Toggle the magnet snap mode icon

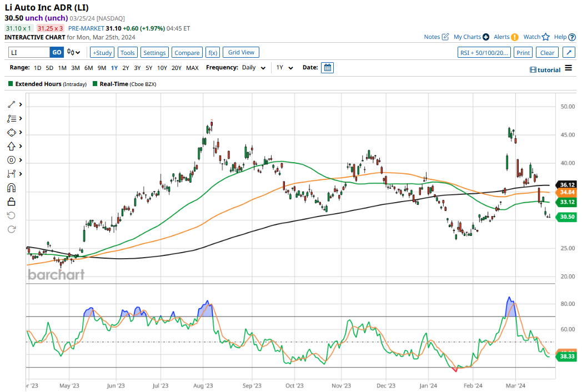(x=11, y=188)
